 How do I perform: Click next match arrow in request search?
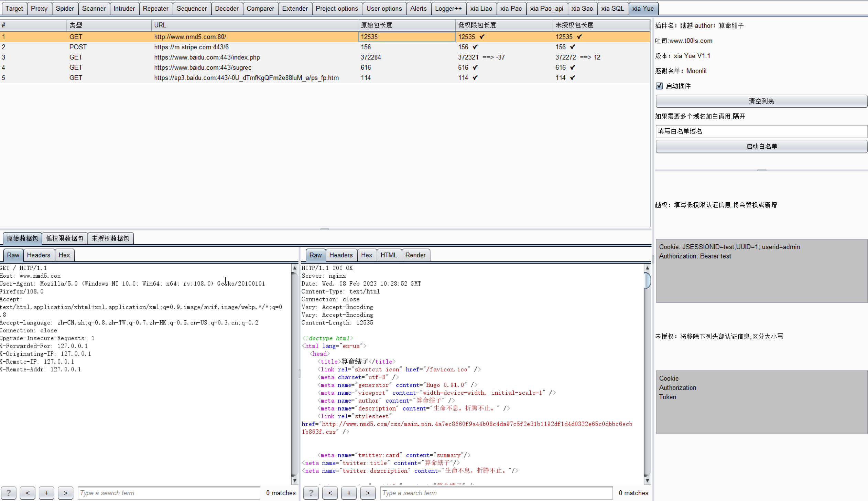tap(65, 493)
